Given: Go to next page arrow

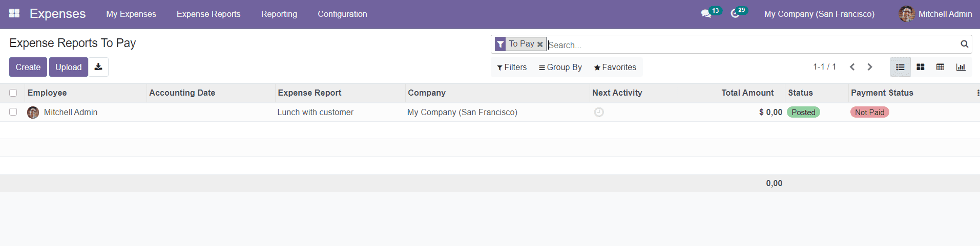Looking at the screenshot, I should click(869, 67).
